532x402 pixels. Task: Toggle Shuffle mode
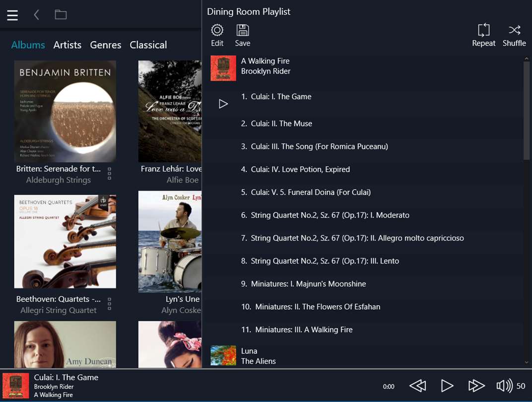[x=514, y=35]
